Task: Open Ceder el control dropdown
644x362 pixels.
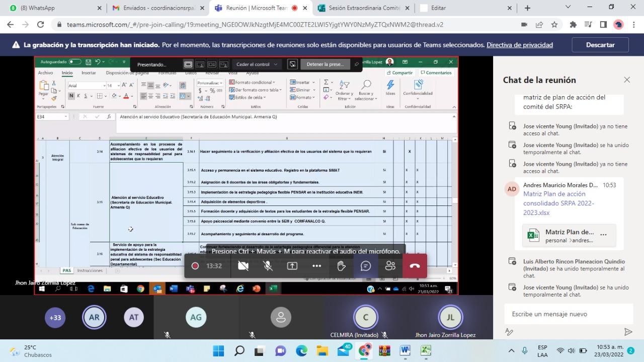Action: [257, 64]
